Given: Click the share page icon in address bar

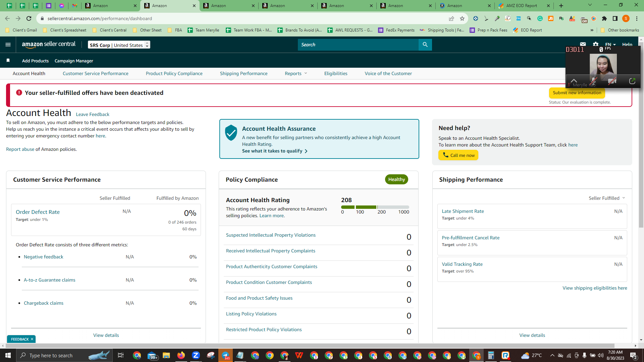Looking at the screenshot, I should point(451,18).
